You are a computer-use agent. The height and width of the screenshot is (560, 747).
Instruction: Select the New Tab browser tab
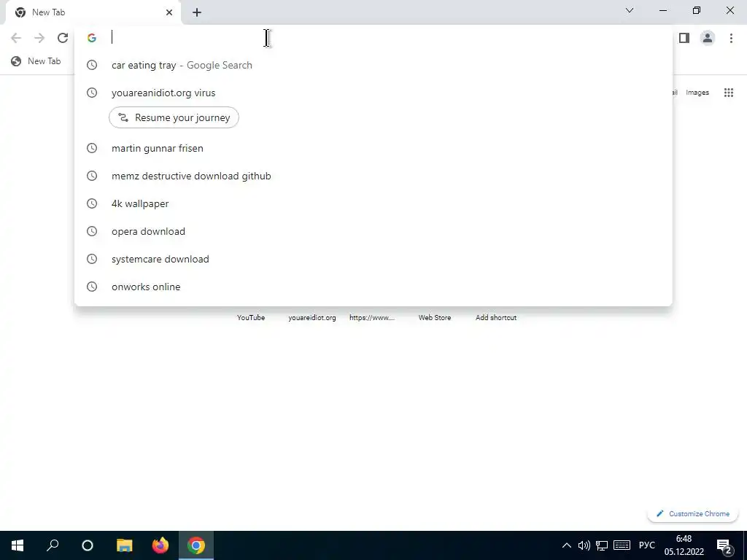(x=93, y=12)
